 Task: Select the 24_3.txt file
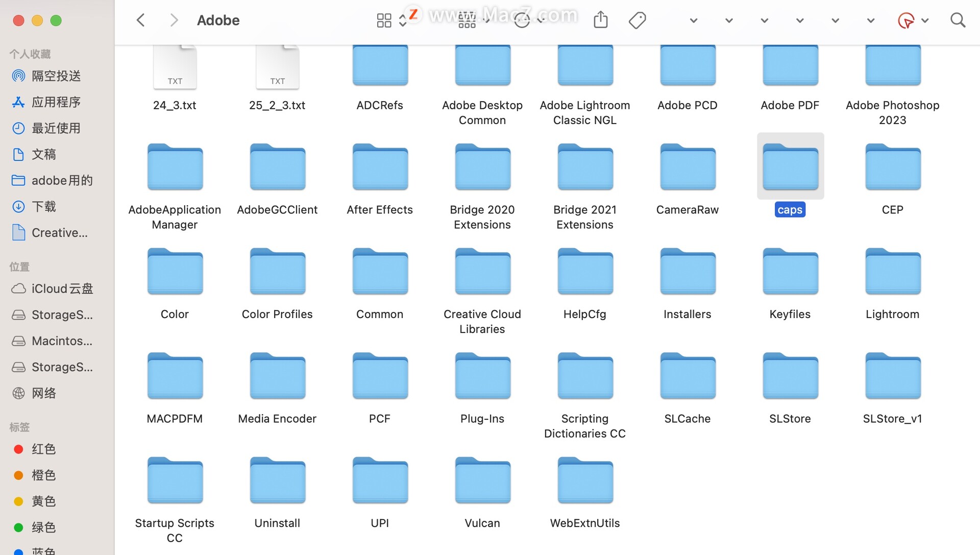pos(175,66)
